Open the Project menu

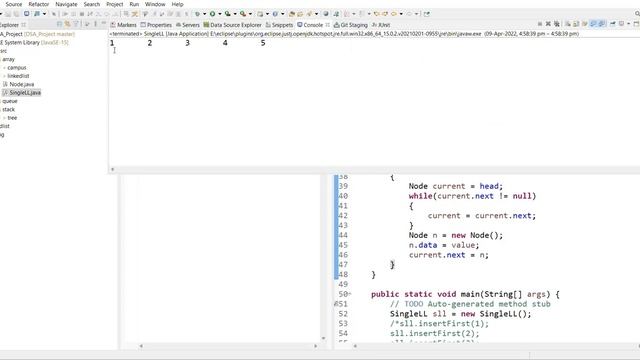(115, 4)
